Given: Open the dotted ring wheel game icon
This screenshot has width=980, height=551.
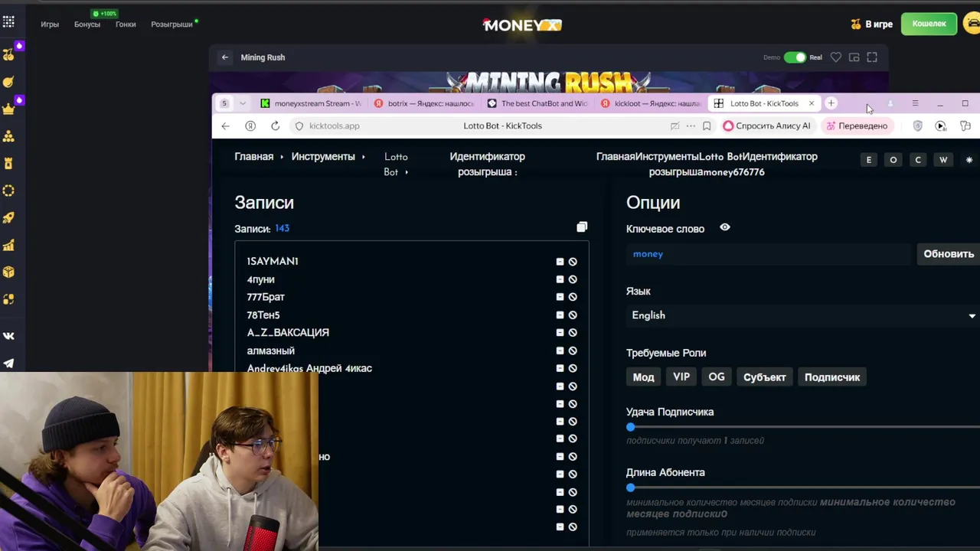Looking at the screenshot, I should (x=8, y=191).
